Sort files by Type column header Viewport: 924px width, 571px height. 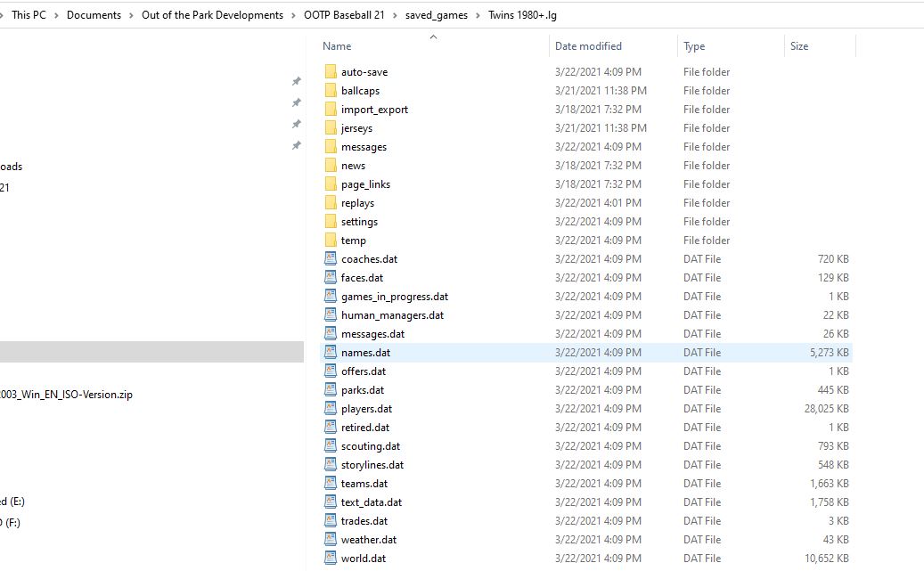[694, 46]
